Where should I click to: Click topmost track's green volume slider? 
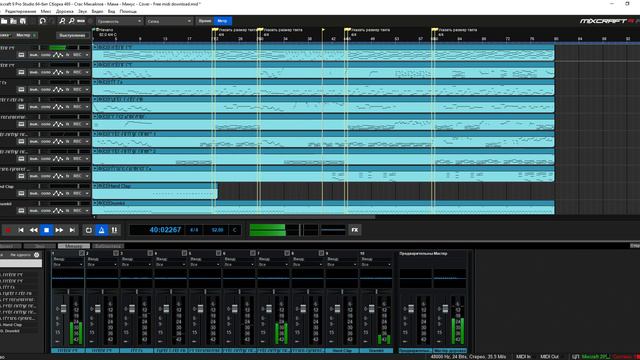58,47
